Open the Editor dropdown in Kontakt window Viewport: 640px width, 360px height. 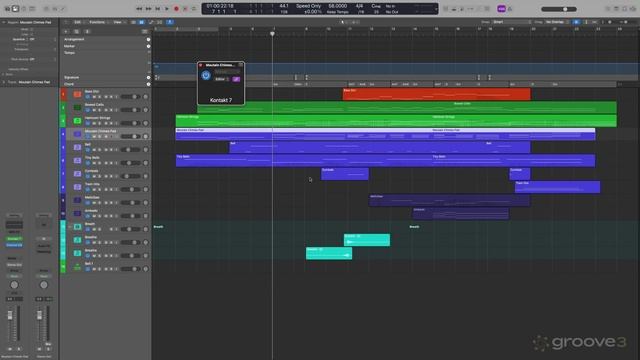click(222, 79)
